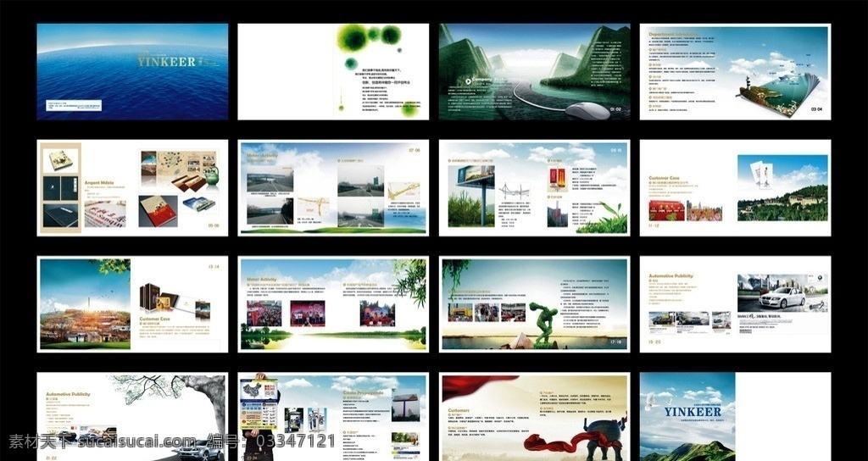The image size is (868, 461).
Task: Select the Automotive Publicity 19-20 white car spread
Action: (735, 304)
